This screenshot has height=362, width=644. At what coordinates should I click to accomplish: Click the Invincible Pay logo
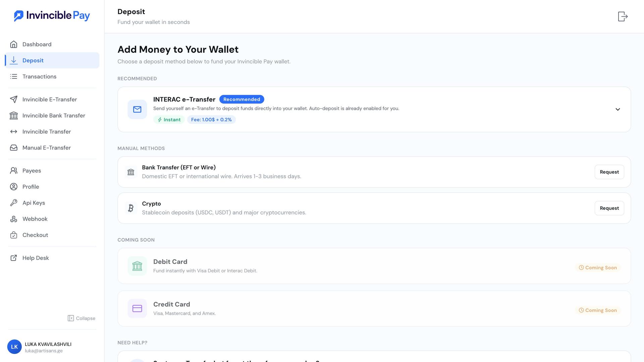click(x=52, y=15)
